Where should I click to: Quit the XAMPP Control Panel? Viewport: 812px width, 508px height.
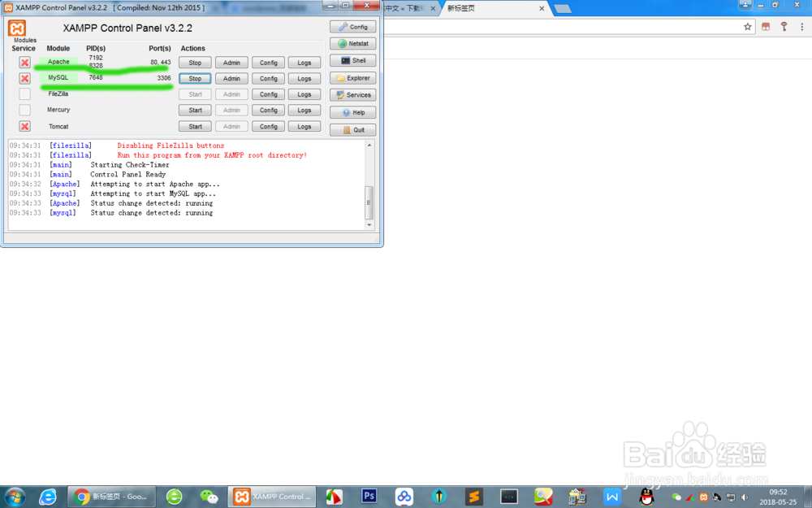(x=352, y=129)
